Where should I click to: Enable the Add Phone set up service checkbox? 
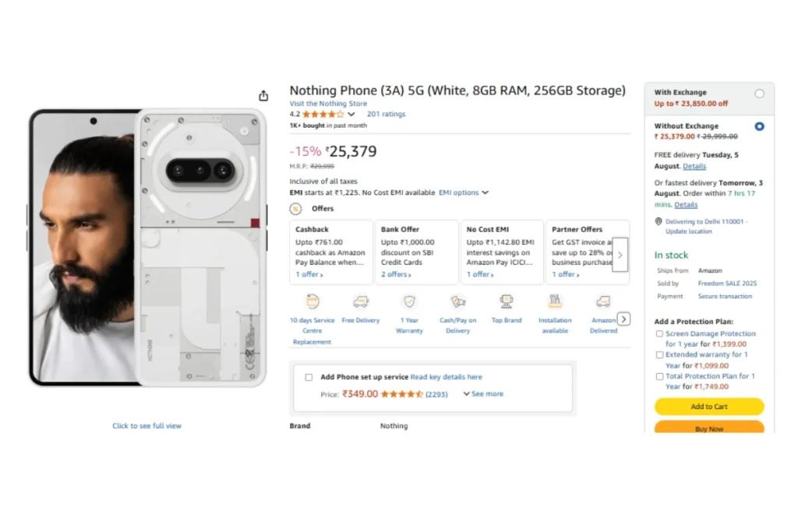pyautogui.click(x=309, y=377)
